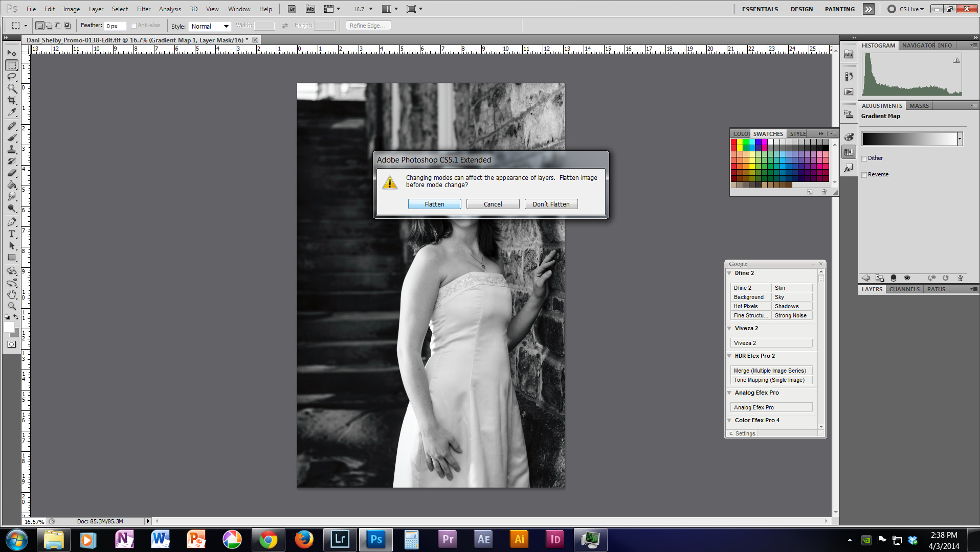
Task: Select the Paint Bucket tool
Action: point(12,185)
